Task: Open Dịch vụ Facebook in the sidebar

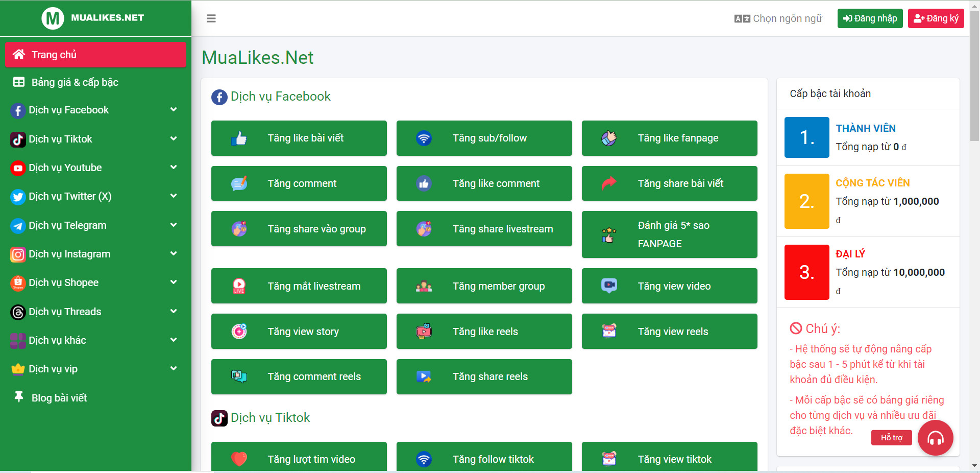Action: [x=69, y=110]
